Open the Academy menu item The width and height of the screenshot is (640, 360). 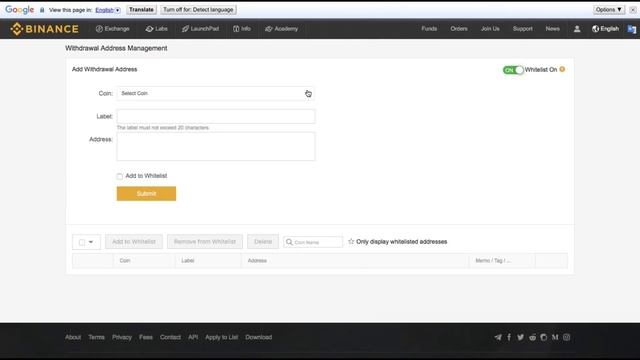point(281,29)
